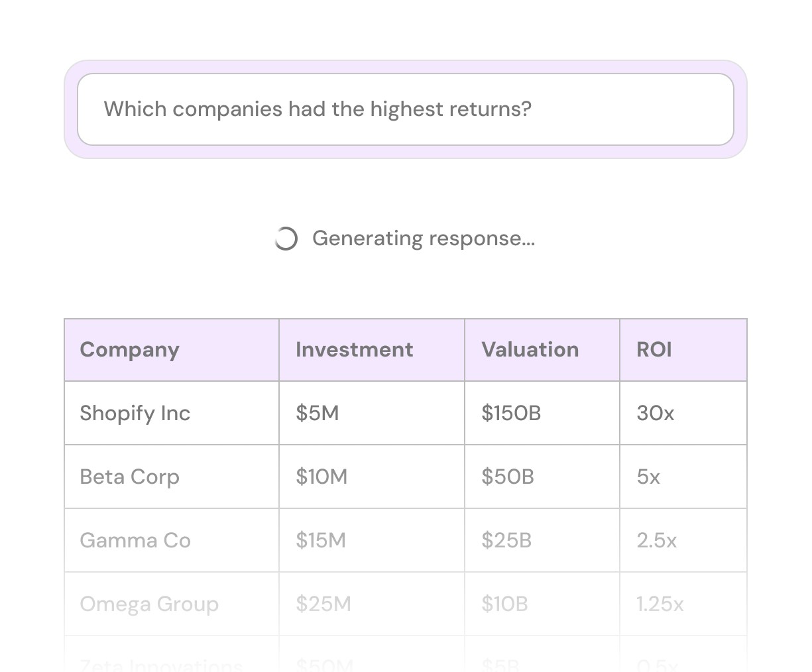The height and width of the screenshot is (672, 812).
Task: Open the Omega Group row
Action: coord(406,604)
